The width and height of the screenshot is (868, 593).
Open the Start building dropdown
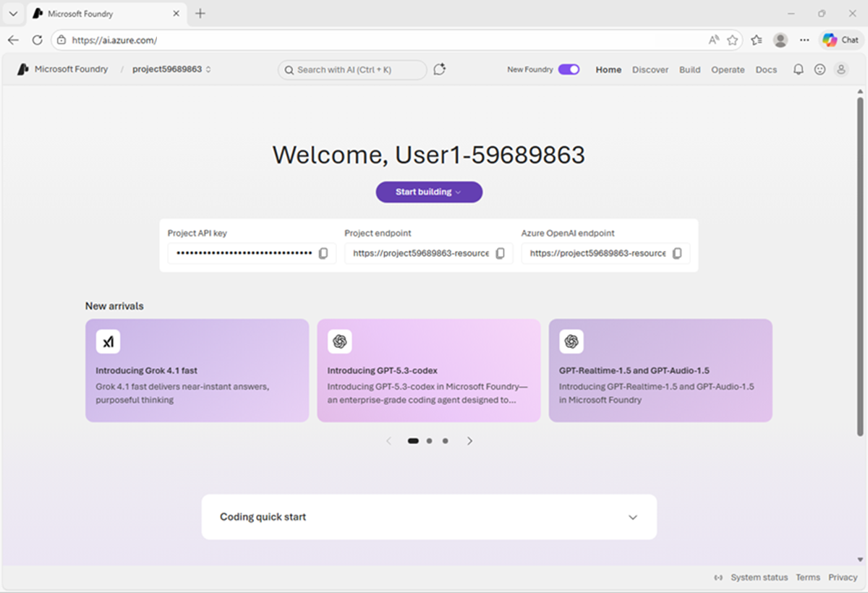[428, 192]
